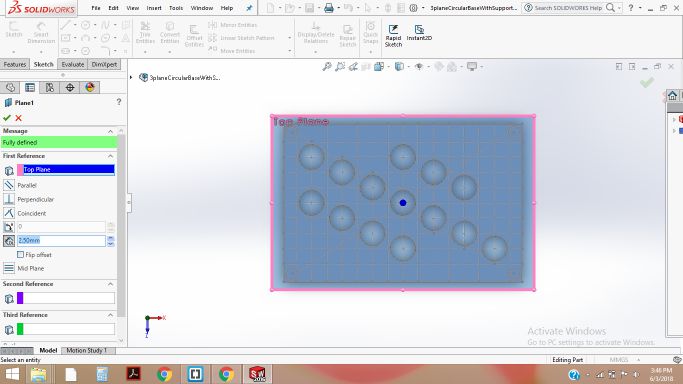Open the Tools menu
This screenshot has height=384, width=683.
(x=176, y=8)
